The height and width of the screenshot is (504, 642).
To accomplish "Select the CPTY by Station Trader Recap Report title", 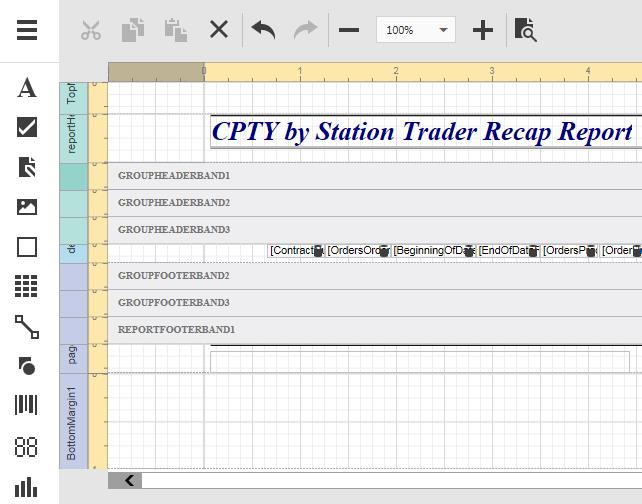I will pos(422,132).
